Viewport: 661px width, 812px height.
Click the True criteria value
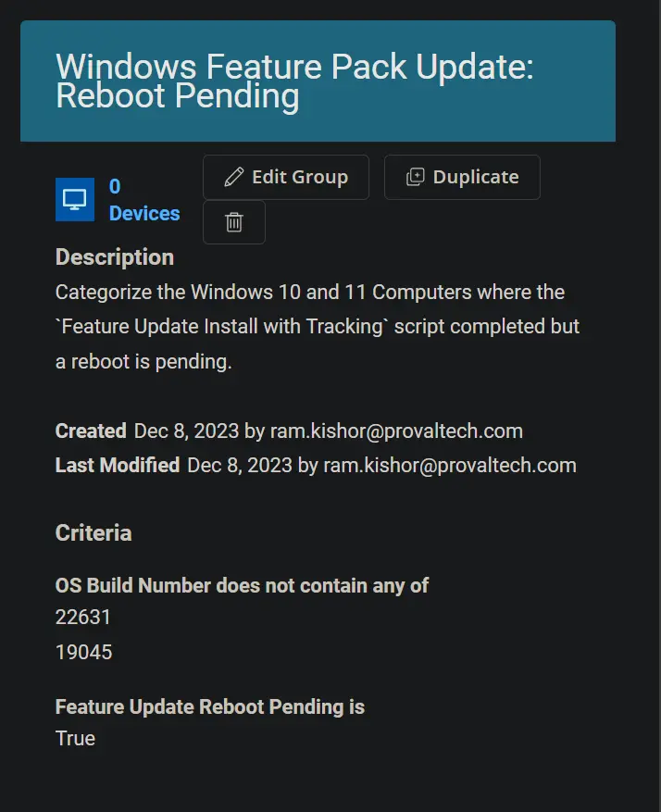[x=76, y=739]
